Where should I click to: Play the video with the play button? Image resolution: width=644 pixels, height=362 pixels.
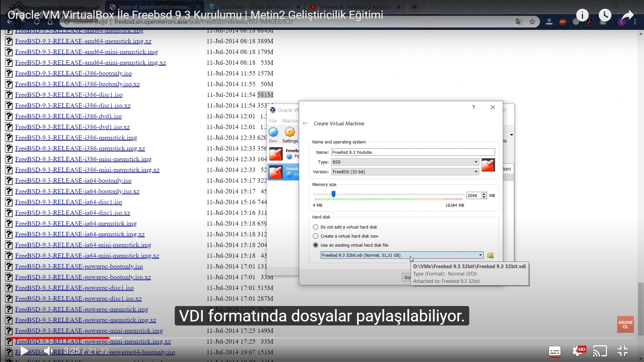(24, 351)
